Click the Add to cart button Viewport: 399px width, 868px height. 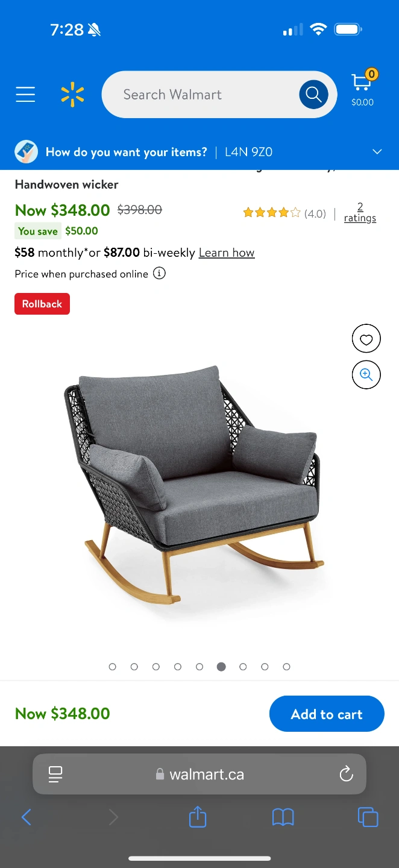[327, 714]
